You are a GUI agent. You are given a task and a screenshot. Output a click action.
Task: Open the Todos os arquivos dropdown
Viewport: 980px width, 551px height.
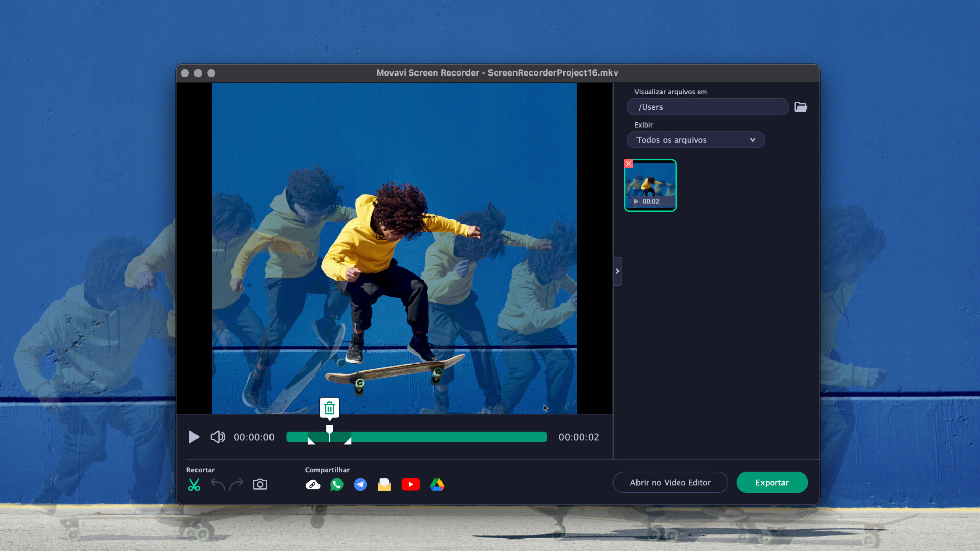[x=695, y=140]
